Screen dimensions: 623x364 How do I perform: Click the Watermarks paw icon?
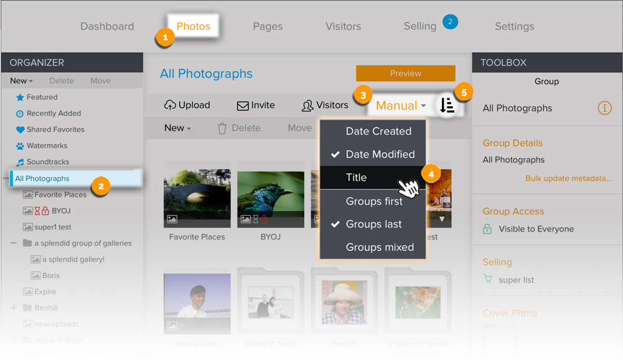pyautogui.click(x=20, y=146)
